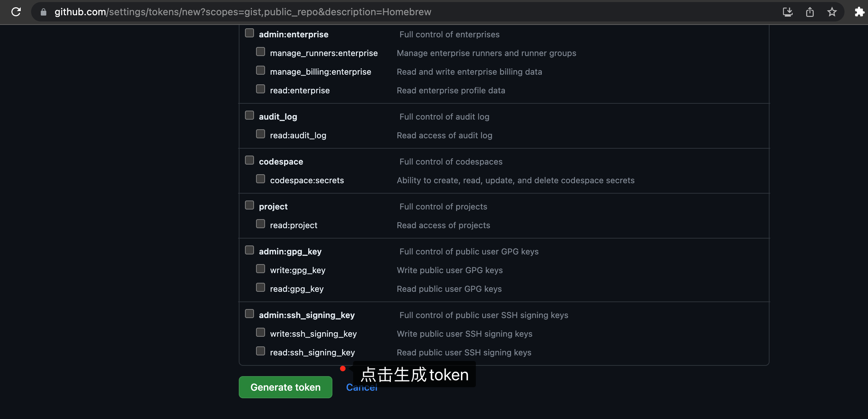868x419 pixels.
Task: Select the read:enterprise checkbox
Action: point(261,89)
